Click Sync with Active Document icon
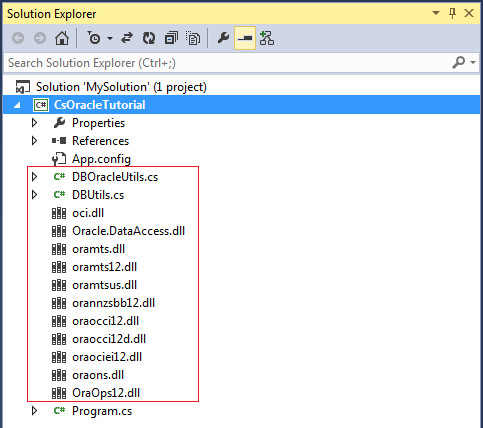Screen dimensions: 483x428 [127, 38]
